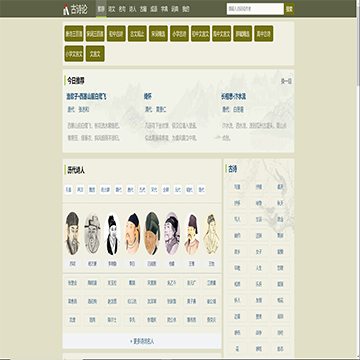Select Bai Juyi's portrait with green hat
Image resolution: width=360 pixels, height=360 pixels.
click(152, 233)
